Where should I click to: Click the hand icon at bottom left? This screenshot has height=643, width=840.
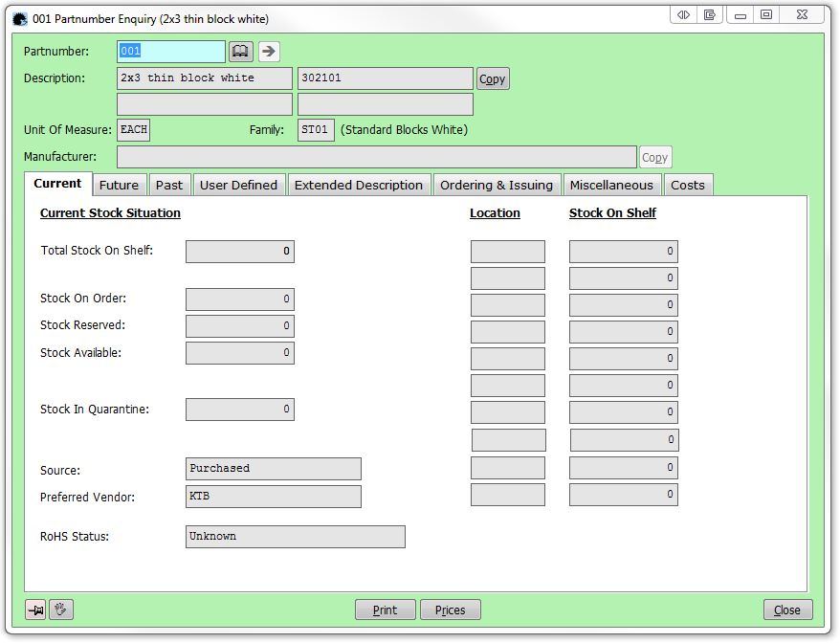point(60,610)
